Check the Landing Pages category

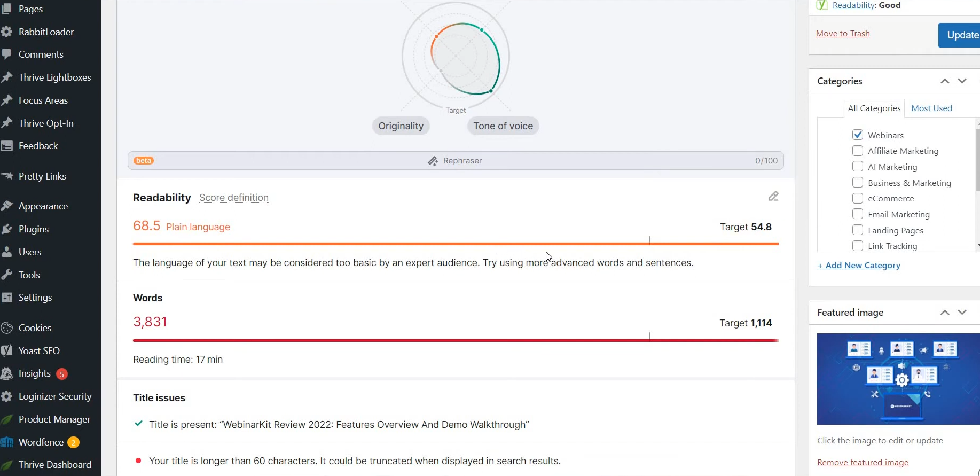pos(858,230)
